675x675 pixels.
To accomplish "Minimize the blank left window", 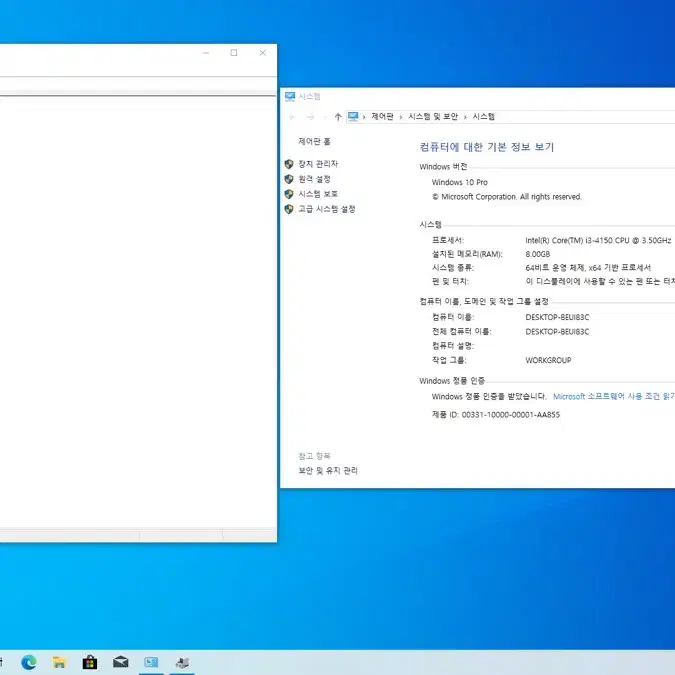I will [206, 53].
